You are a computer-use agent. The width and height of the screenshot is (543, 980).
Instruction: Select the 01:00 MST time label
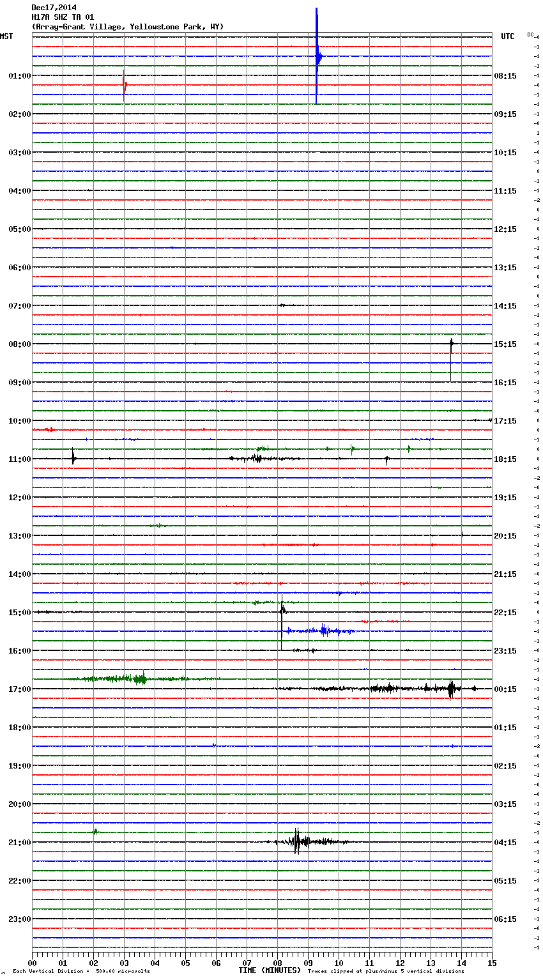pos(19,76)
